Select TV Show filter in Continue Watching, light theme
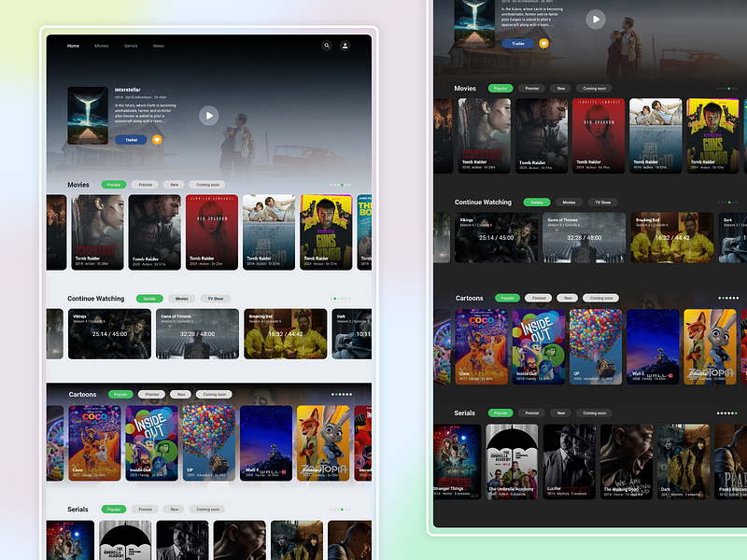Screen dimensions: 747x560 coord(216,299)
